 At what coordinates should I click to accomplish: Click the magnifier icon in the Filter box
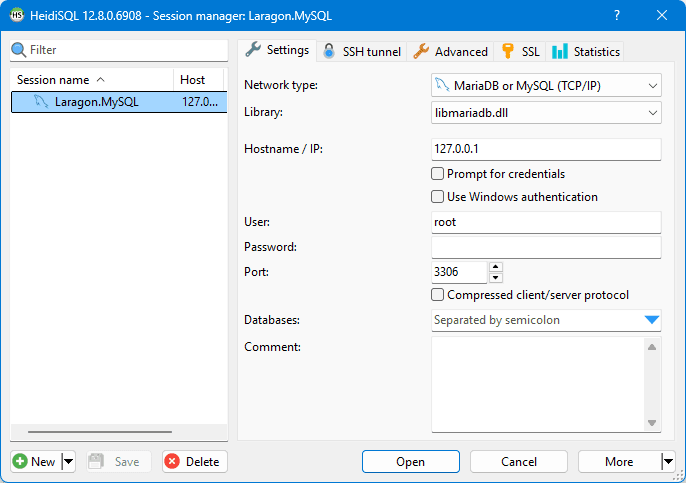pos(19,50)
